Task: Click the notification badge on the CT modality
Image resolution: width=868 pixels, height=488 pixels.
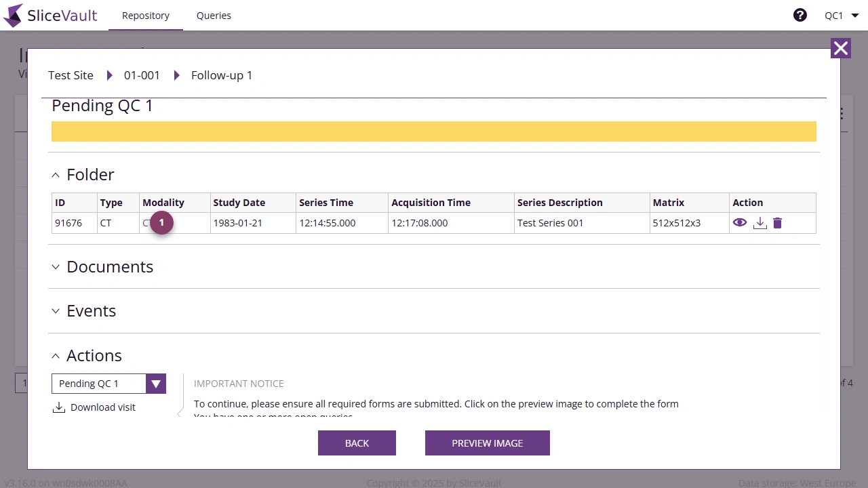Action: 161,222
